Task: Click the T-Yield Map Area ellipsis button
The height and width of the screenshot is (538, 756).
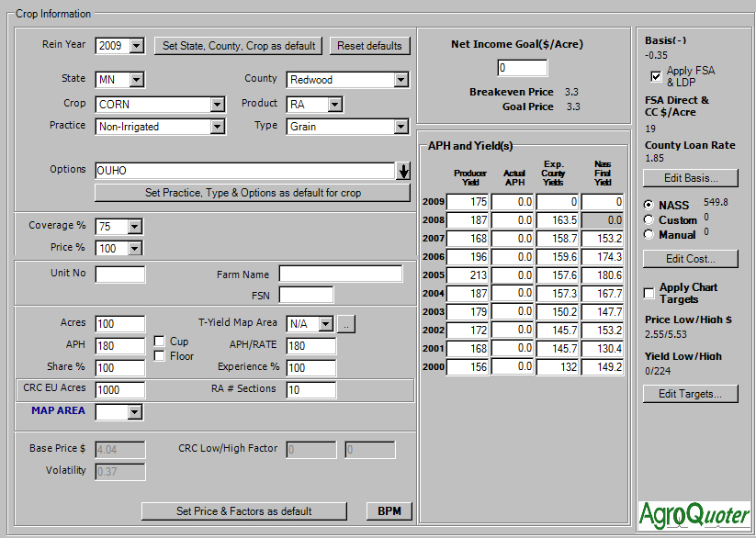Action: [345, 324]
